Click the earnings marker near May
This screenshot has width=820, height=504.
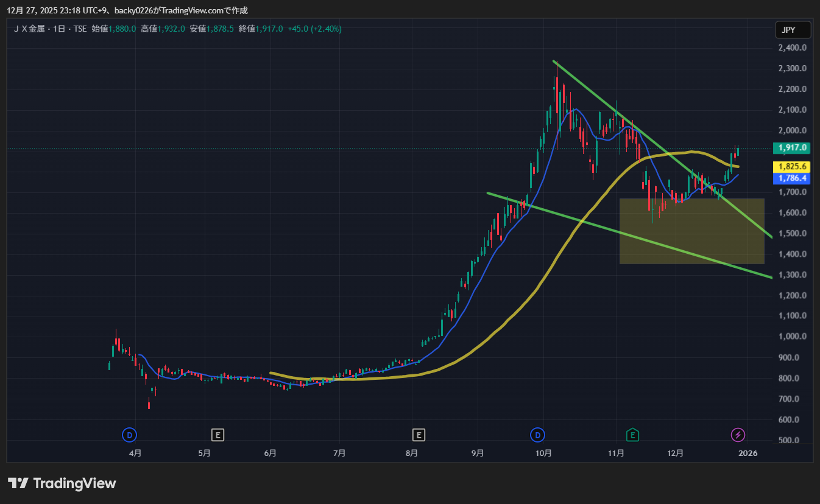point(217,435)
